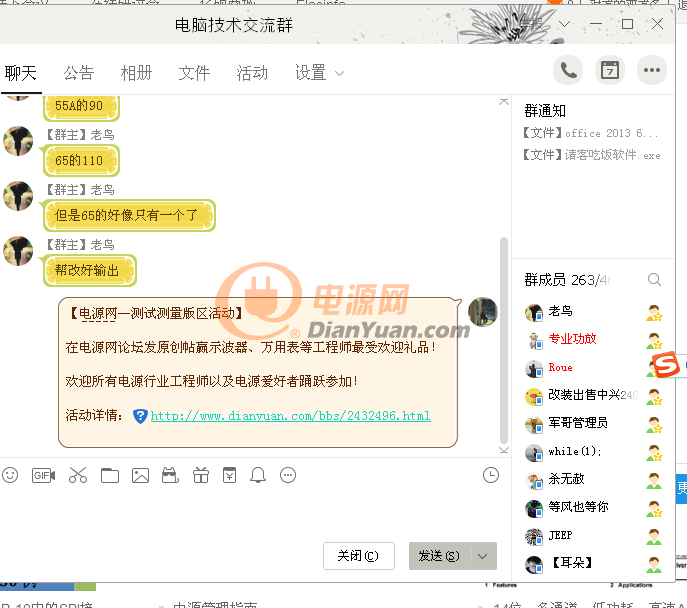This screenshot has width=687, height=608.
Task: Open the 相册 tab
Action: [136, 73]
